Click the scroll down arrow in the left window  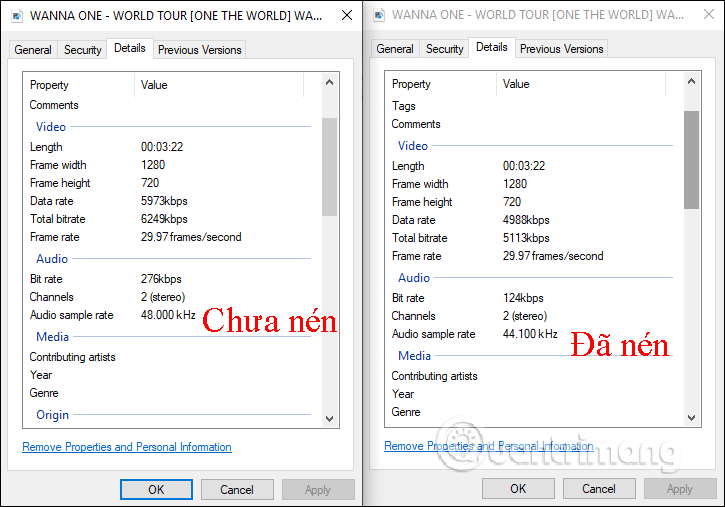click(330, 419)
